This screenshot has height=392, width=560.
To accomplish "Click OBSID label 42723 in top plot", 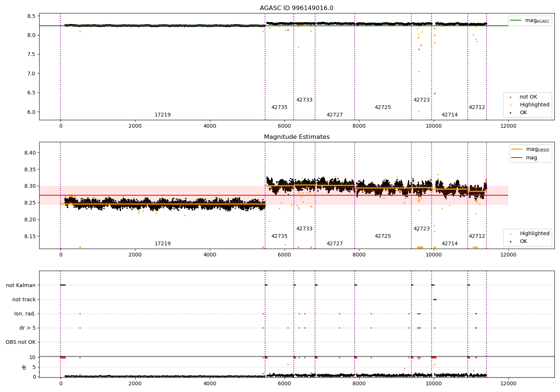I will tap(421, 100).
